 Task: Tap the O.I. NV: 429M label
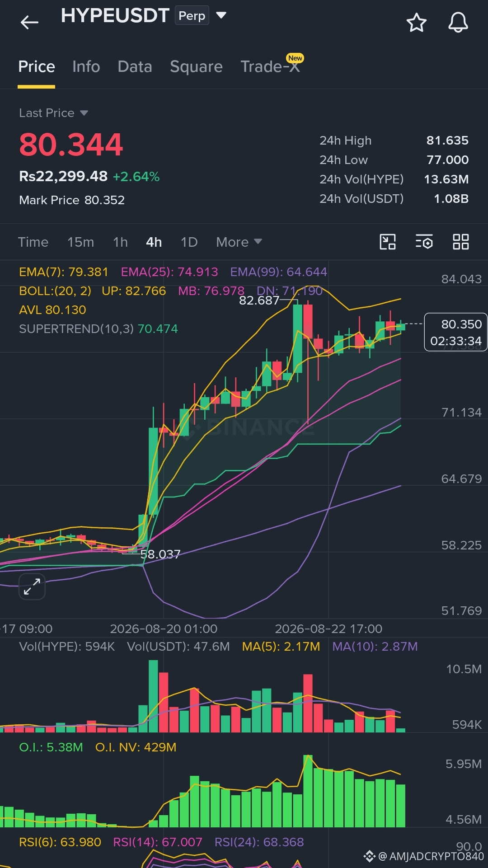click(x=136, y=747)
